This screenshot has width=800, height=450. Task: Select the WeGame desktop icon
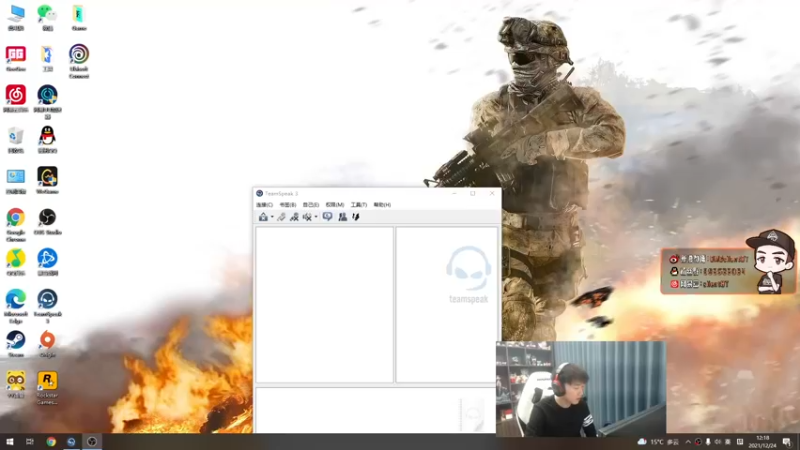click(x=47, y=181)
